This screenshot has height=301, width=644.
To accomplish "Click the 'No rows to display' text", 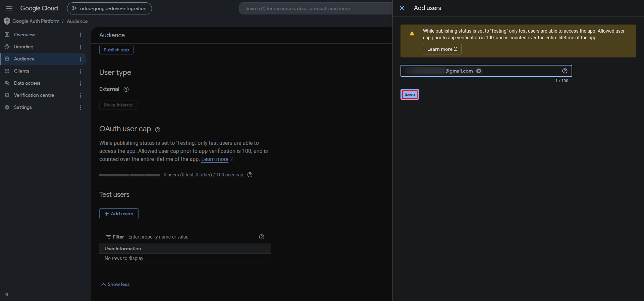I will 124,258.
